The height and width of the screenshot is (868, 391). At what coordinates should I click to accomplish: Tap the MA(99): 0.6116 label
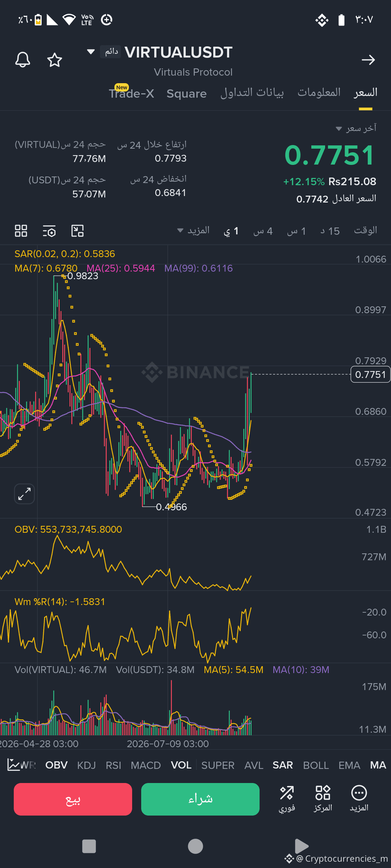coord(198,268)
